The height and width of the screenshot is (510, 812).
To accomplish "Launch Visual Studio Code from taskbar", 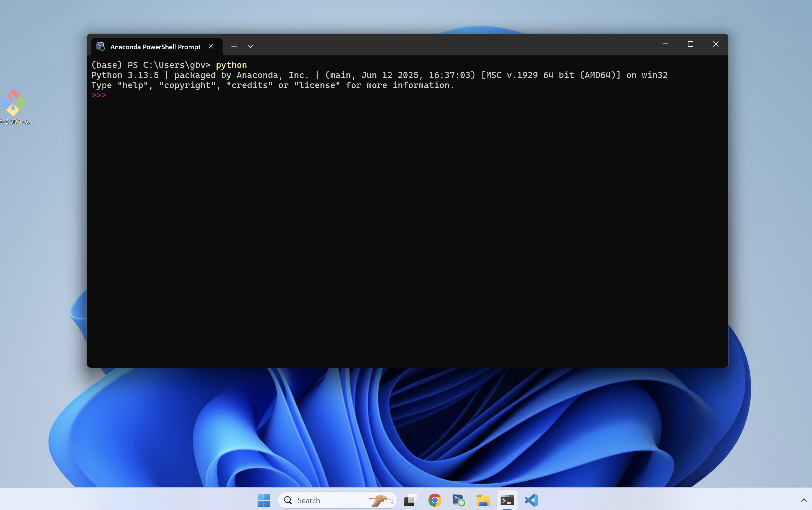I will (x=531, y=500).
